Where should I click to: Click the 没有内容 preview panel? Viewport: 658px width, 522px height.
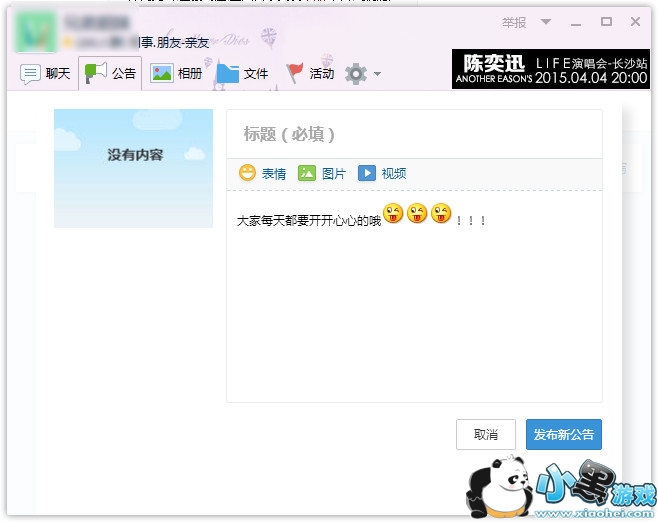[133, 168]
